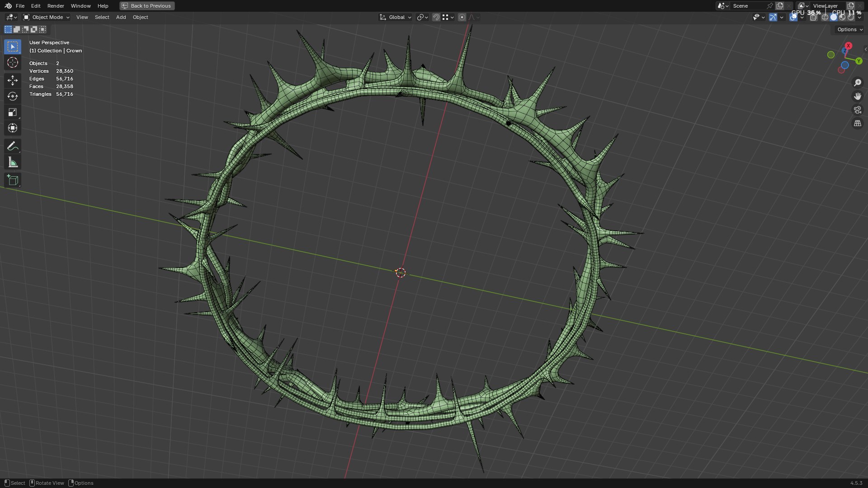
Task: Click the red X axis gizmo handle
Action: [x=849, y=46]
